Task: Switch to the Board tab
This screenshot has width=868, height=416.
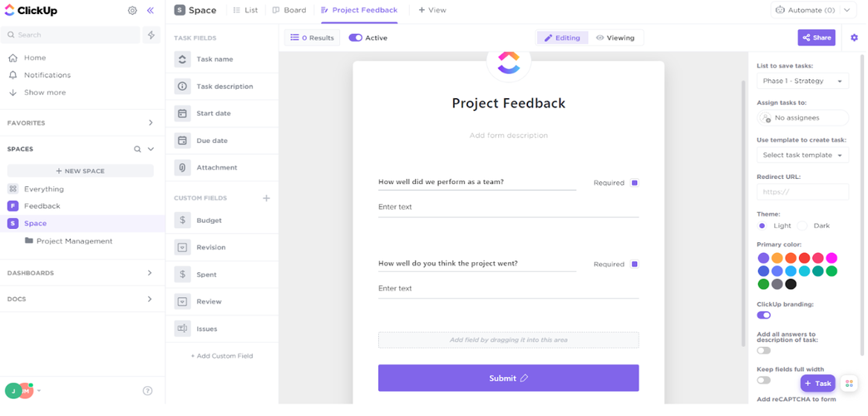Action: tap(289, 10)
